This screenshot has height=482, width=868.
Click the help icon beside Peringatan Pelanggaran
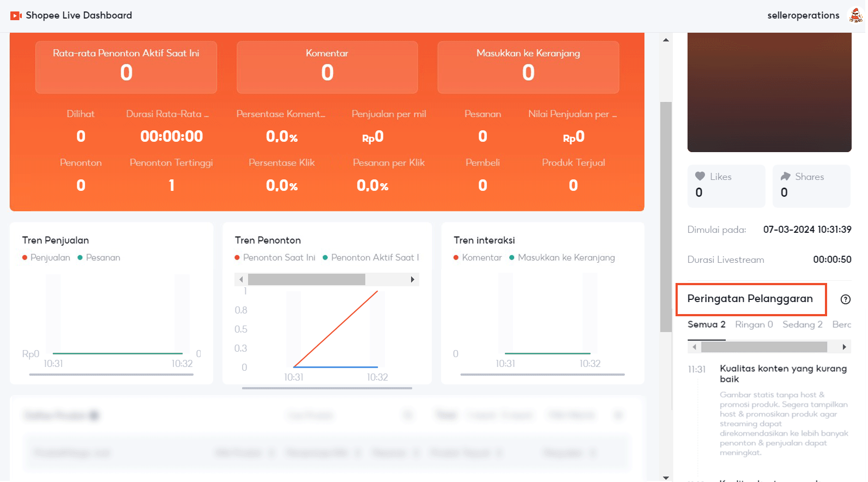pos(846,299)
